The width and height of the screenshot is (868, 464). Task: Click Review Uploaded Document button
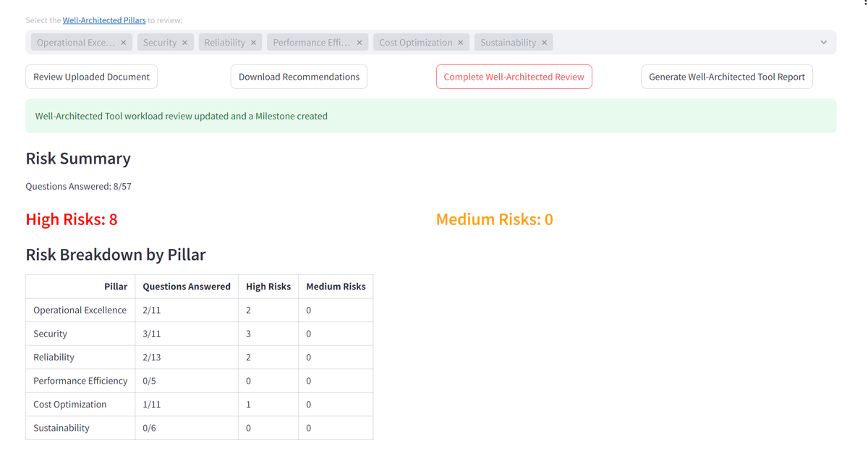[91, 77]
